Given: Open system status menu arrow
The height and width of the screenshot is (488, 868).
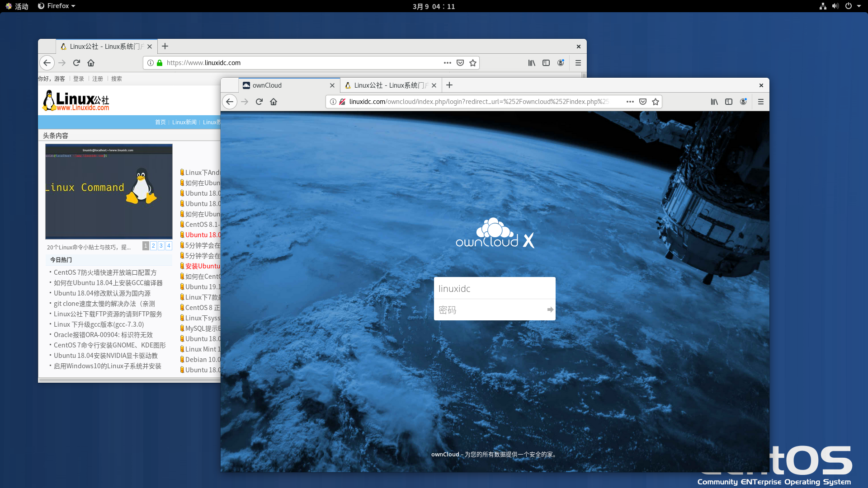Looking at the screenshot, I should coord(859,6).
